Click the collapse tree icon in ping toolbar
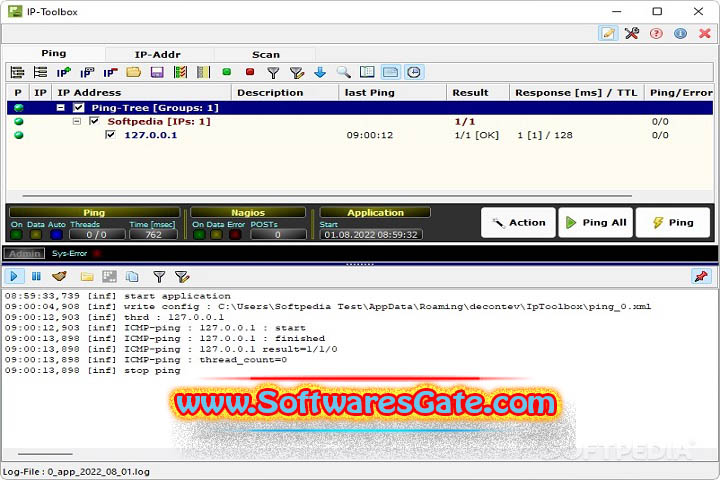The image size is (720, 480). click(x=40, y=72)
